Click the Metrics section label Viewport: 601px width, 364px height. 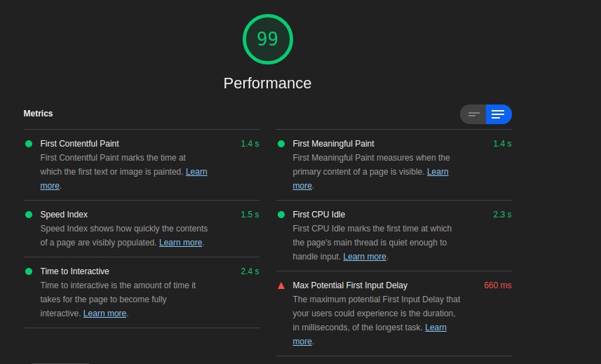coord(38,114)
